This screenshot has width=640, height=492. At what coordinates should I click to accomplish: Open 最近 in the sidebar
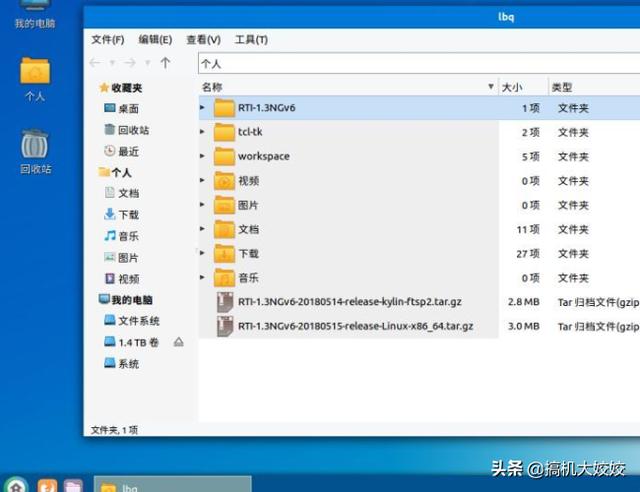(122, 151)
